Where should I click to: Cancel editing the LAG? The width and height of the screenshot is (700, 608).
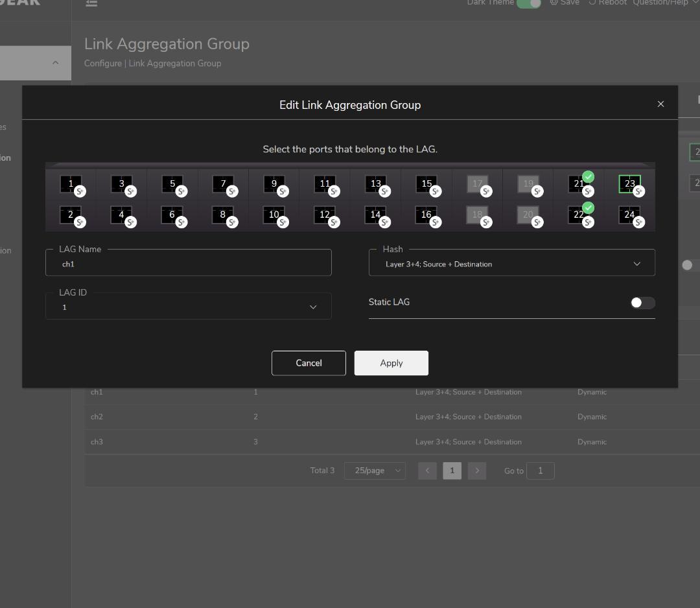point(309,363)
